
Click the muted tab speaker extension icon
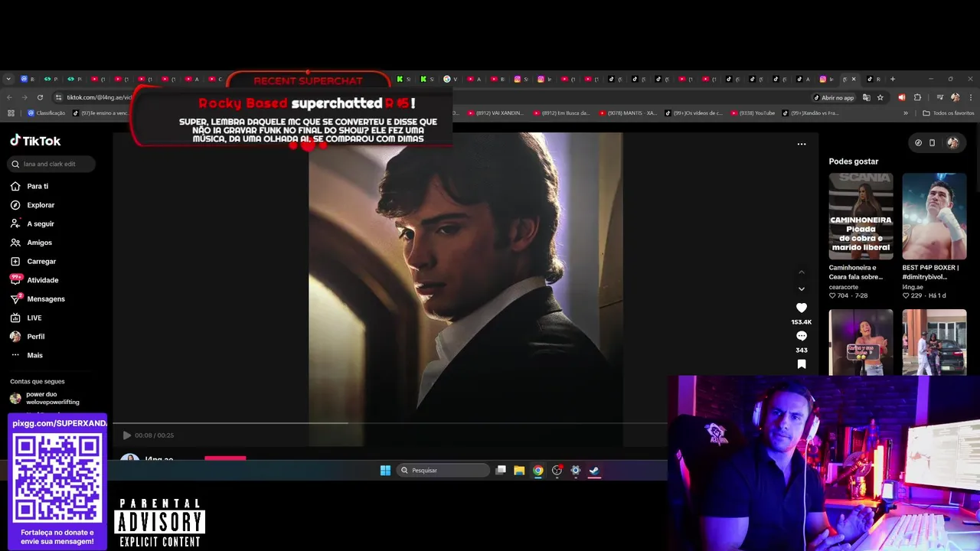(x=901, y=97)
